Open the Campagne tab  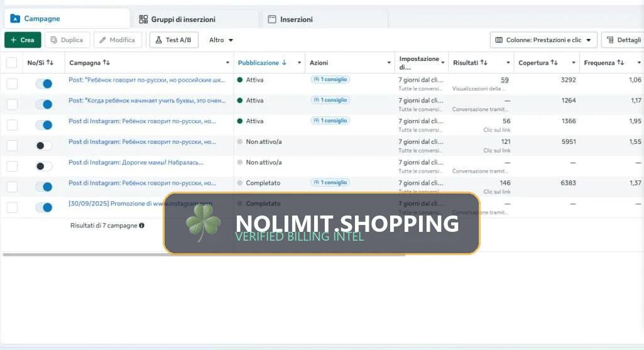pos(67,19)
